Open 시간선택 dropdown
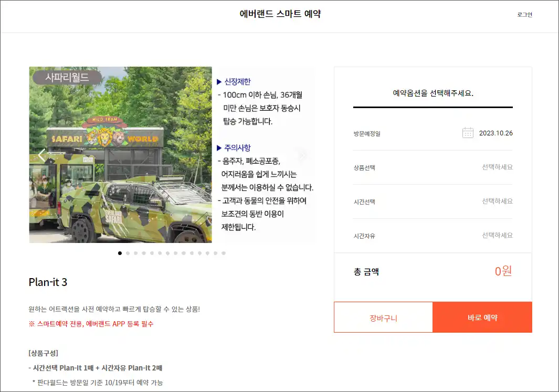559x392 pixels. pyautogui.click(x=433, y=202)
